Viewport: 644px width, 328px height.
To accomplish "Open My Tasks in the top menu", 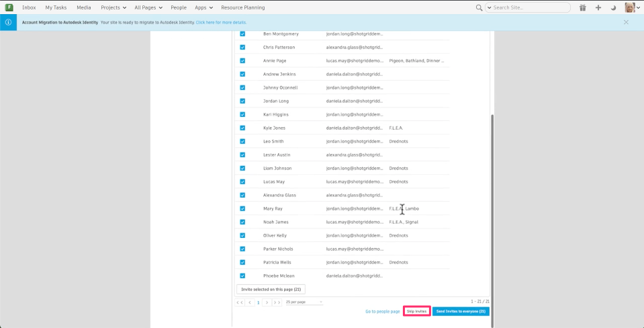I will pyautogui.click(x=56, y=7).
